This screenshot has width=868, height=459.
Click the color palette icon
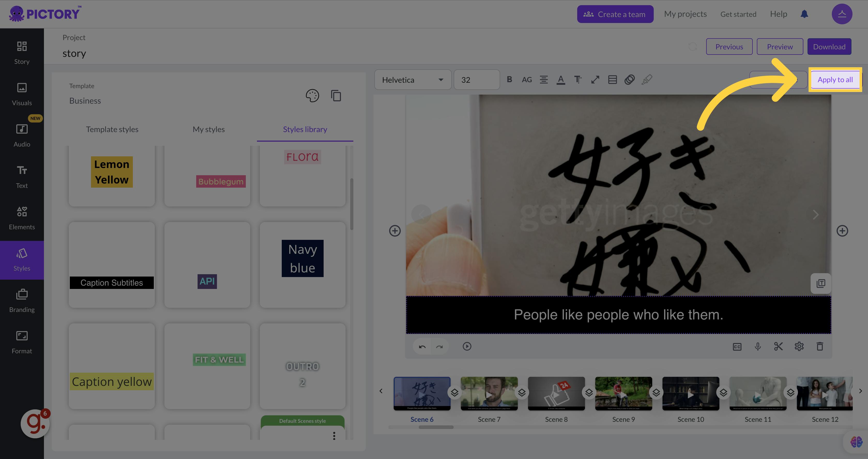pos(312,96)
